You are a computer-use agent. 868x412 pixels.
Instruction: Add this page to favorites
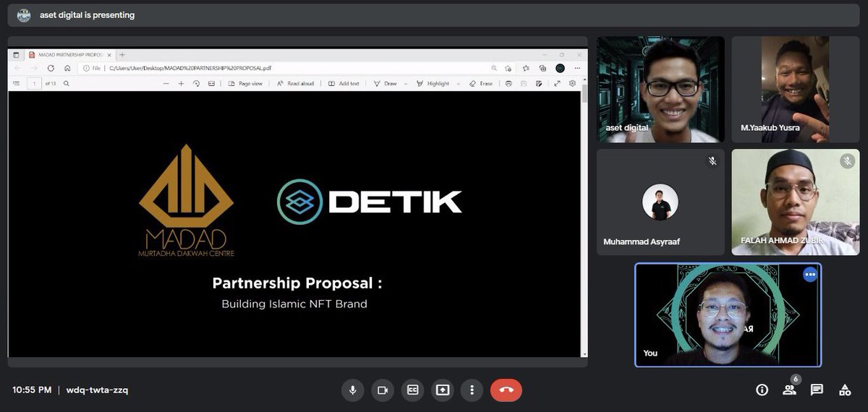508,69
